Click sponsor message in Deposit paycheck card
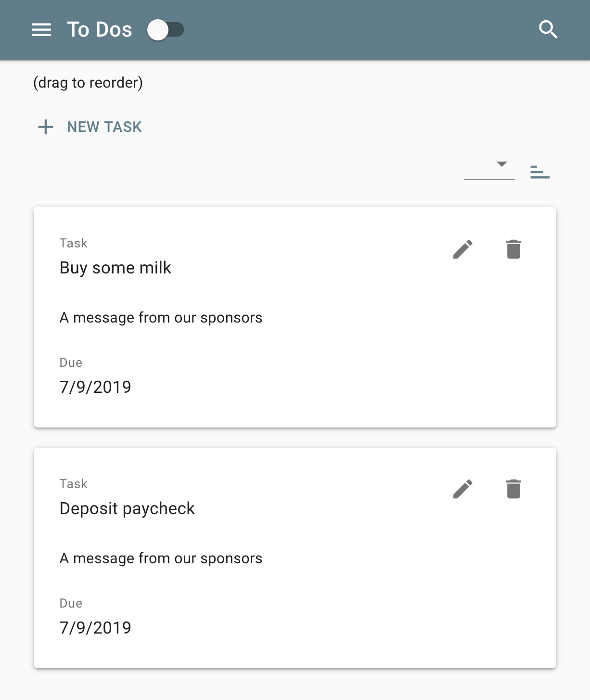Image resolution: width=590 pixels, height=700 pixels. tap(161, 558)
